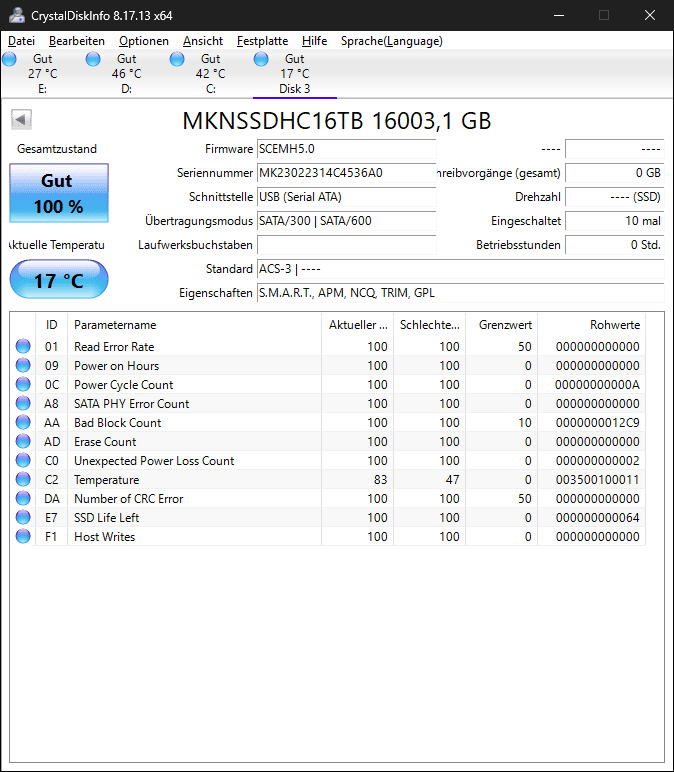Image resolution: width=674 pixels, height=772 pixels.
Task: Open the Festplatte menu
Action: coord(262,41)
